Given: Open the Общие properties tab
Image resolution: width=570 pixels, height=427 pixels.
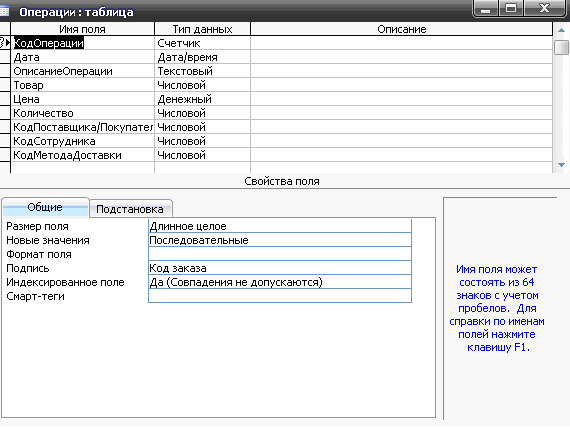Looking at the screenshot, I should tap(45, 207).
